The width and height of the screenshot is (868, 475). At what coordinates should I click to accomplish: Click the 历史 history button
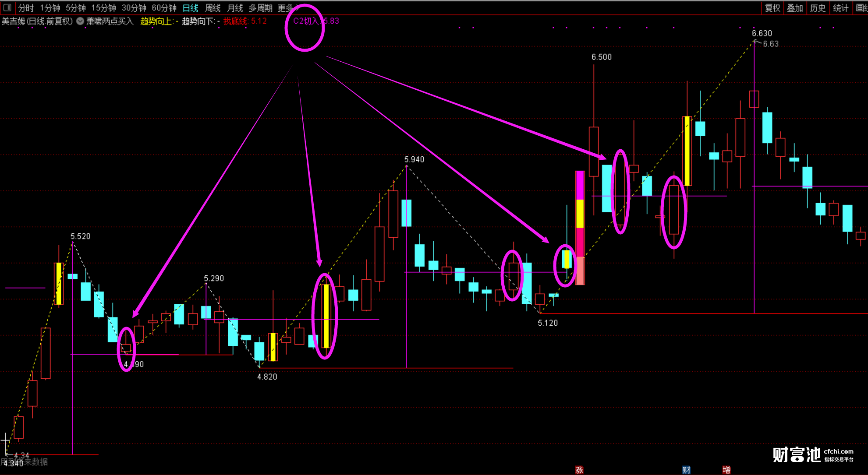pyautogui.click(x=818, y=8)
